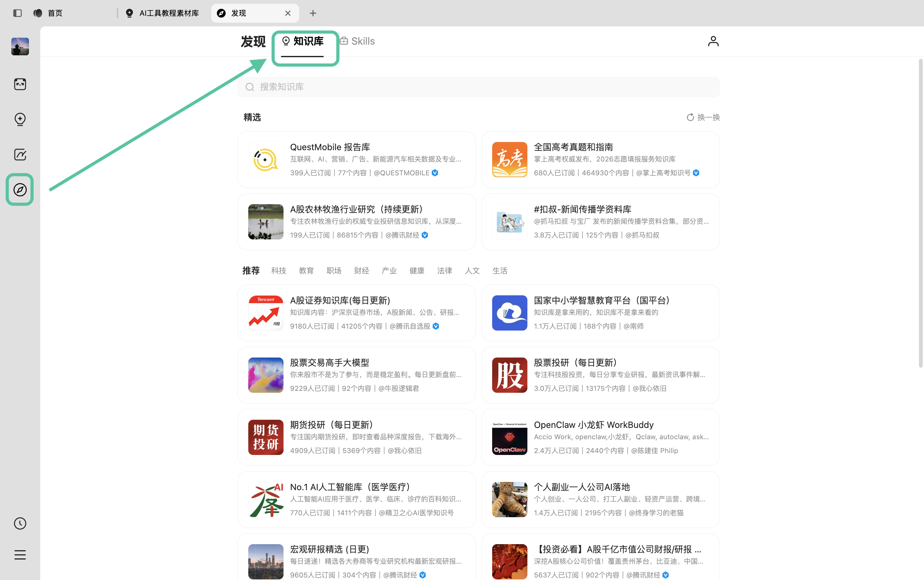This screenshot has height=580, width=924.
Task: Select the 知识库 tab
Action: coord(302,41)
